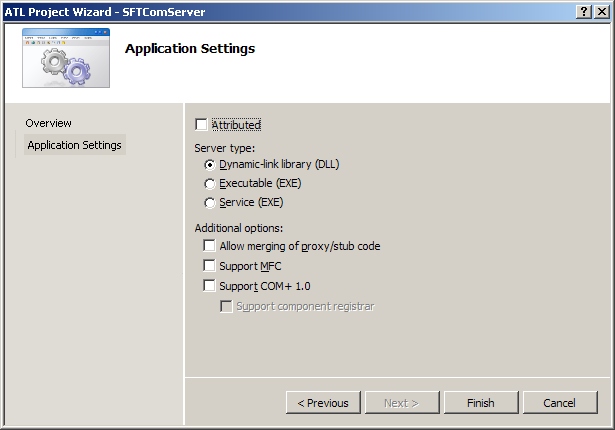Pick Service (EXE) server type
Viewport: 615px width, 430px height.
pyautogui.click(x=209, y=202)
